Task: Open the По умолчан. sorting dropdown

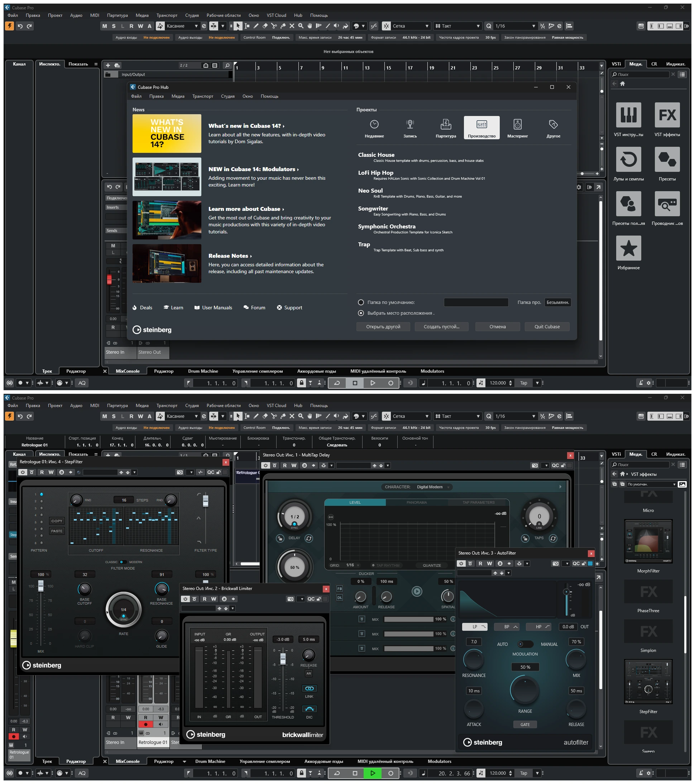Action: [x=651, y=484]
